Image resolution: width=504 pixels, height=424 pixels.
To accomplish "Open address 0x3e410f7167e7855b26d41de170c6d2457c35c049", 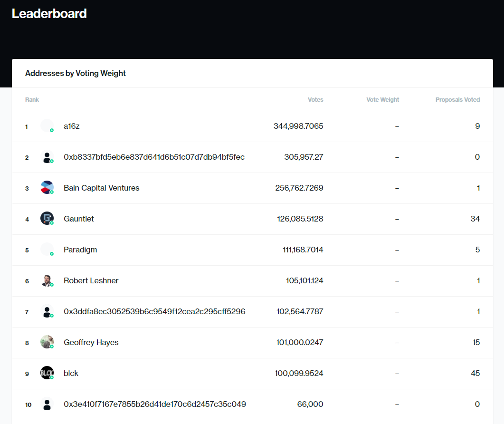I will click(x=154, y=404).
